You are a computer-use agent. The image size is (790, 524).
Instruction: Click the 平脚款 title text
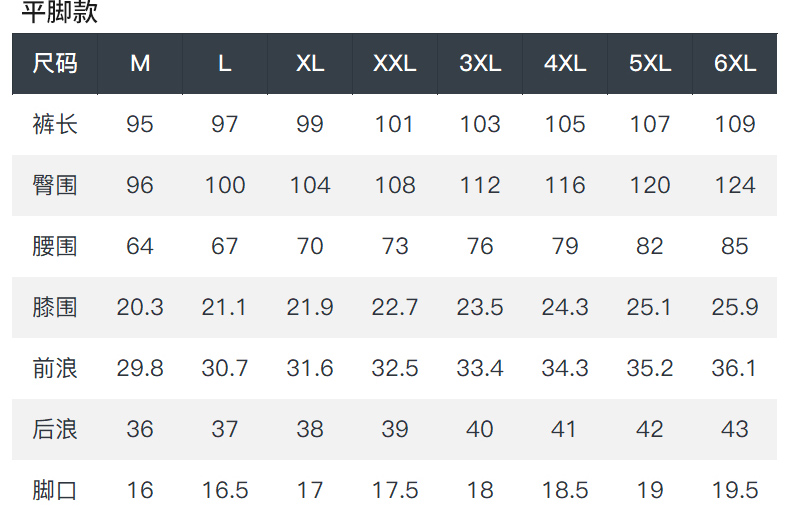pos(59,13)
